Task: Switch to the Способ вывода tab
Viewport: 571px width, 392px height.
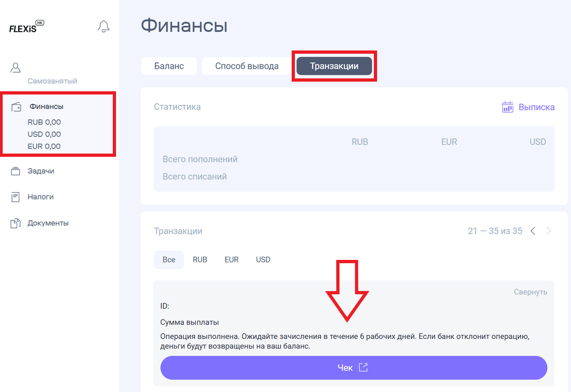Action: click(247, 66)
